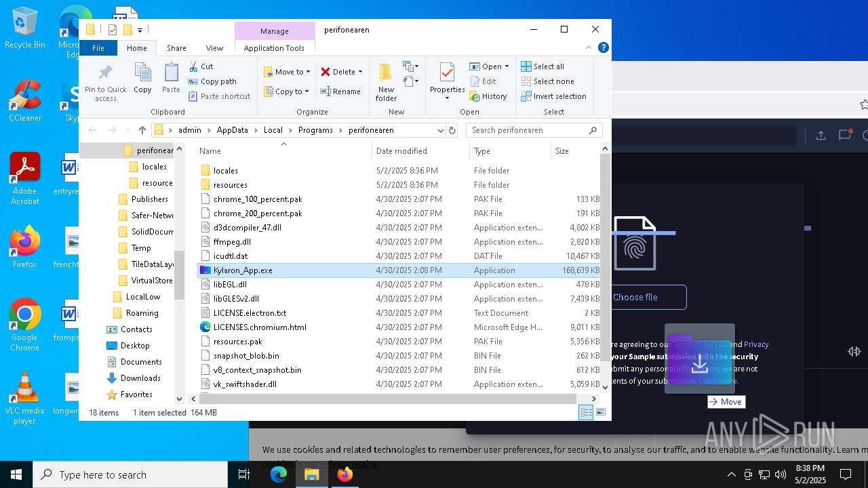Open file History
Image resolution: width=868 pixels, height=488 pixels.
point(488,96)
